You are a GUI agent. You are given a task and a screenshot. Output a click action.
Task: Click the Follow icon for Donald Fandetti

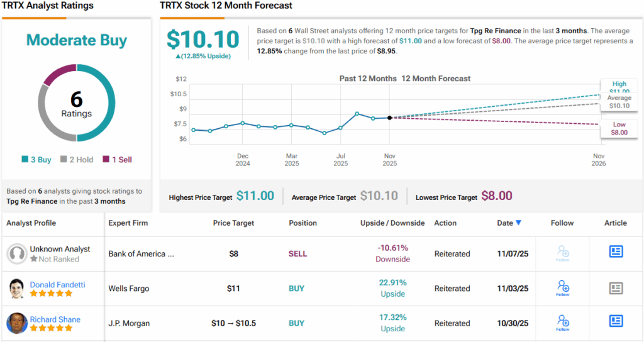(563, 288)
